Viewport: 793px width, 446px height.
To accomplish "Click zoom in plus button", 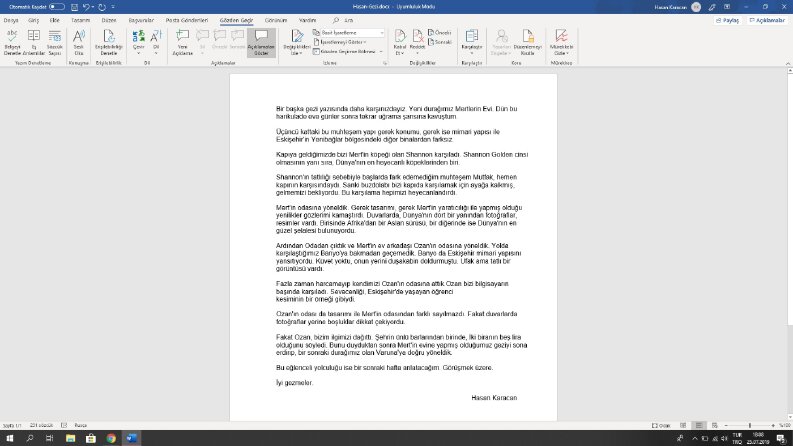I will point(773,425).
